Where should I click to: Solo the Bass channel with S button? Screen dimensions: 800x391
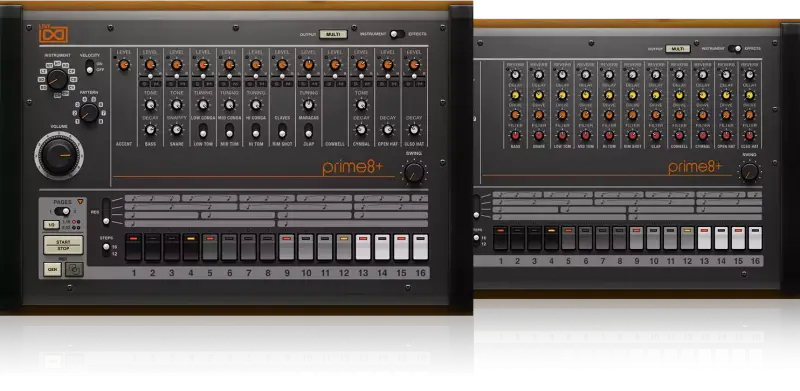pyautogui.click(x=144, y=84)
